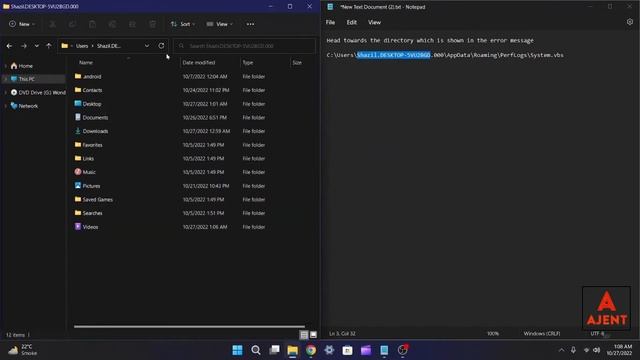Open the See more ellipsis menu
The image size is (640, 360).
click(x=250, y=24)
